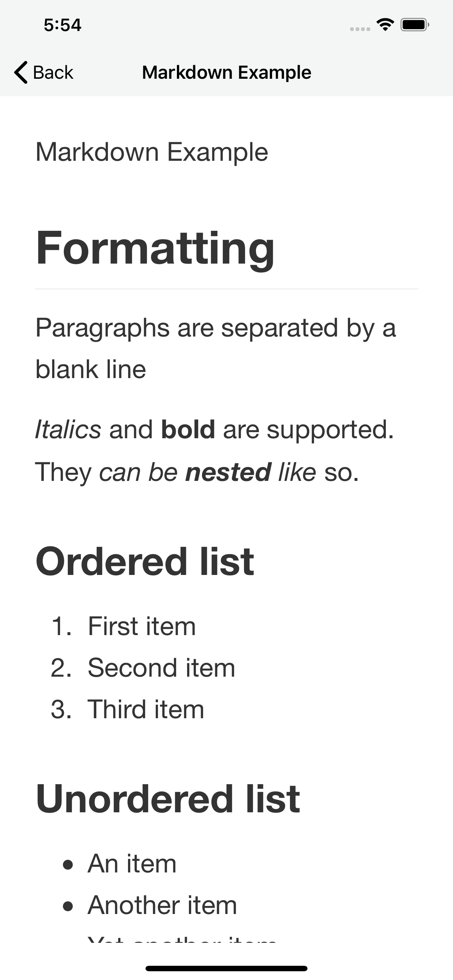Image resolution: width=453 pixels, height=980 pixels.
Task: Tap the bullet before An item
Action: coord(68,864)
